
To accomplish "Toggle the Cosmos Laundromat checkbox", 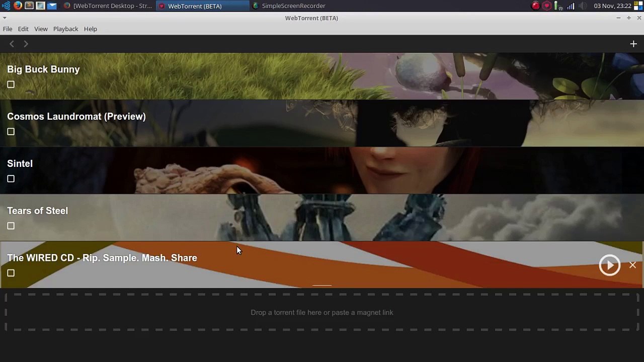I will 11,132.
